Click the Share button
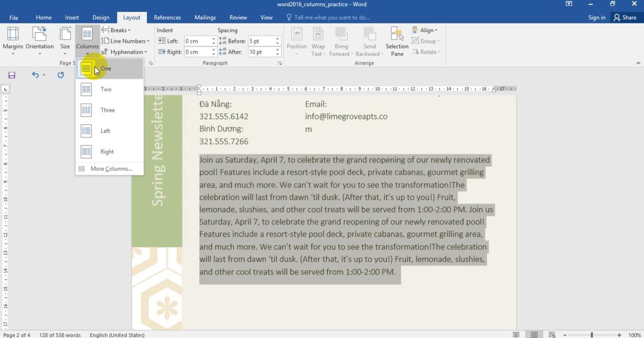644x338 pixels. click(x=625, y=17)
